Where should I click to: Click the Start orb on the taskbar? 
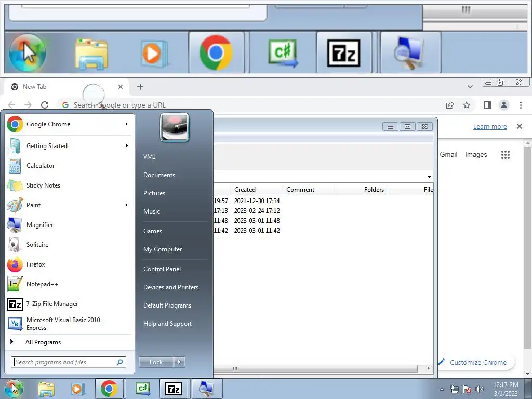pyautogui.click(x=14, y=389)
